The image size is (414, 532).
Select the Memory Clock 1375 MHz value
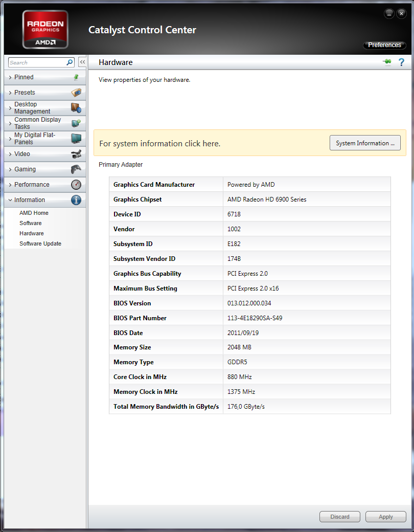click(x=241, y=391)
